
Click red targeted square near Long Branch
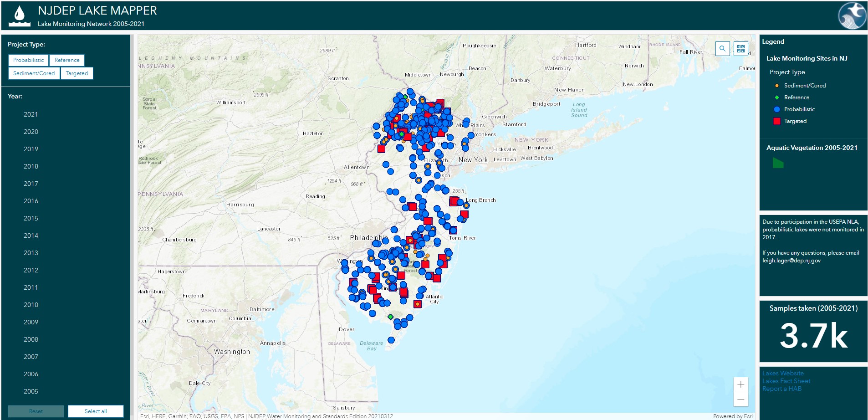(x=454, y=201)
